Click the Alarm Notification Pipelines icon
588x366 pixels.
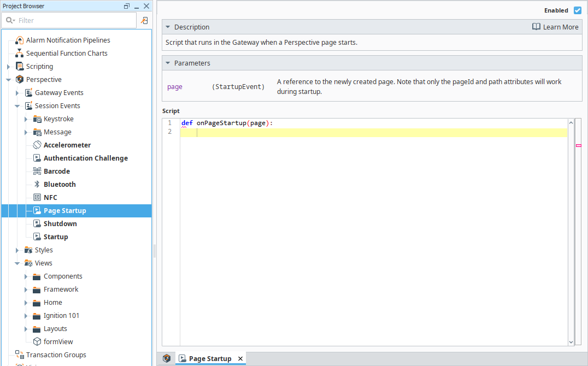[20, 40]
